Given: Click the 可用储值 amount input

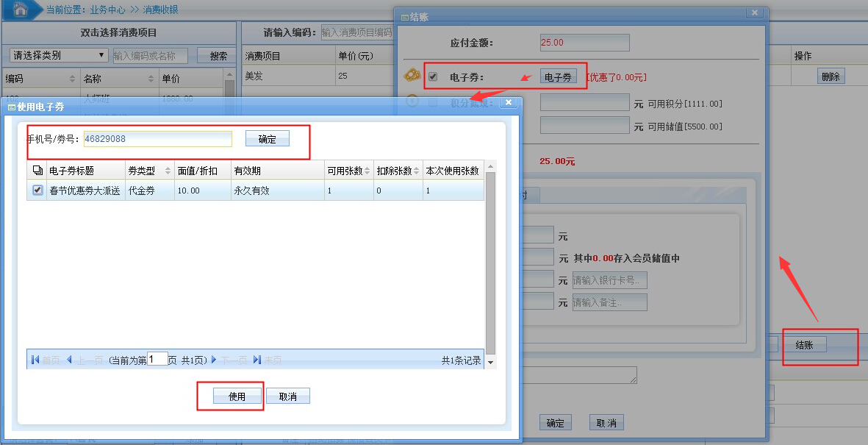Looking at the screenshot, I should [584, 125].
